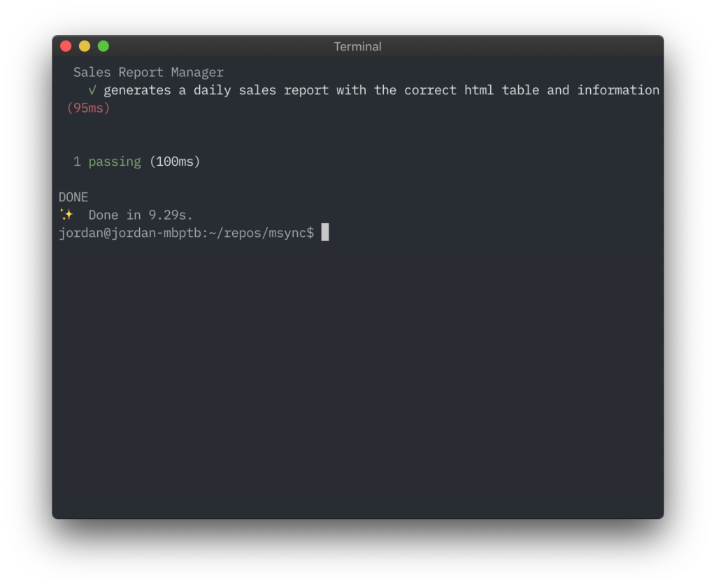Select the sparkles emoji before 'Done in 9.29s'
This screenshot has width=716, height=588.
pyautogui.click(x=66, y=214)
